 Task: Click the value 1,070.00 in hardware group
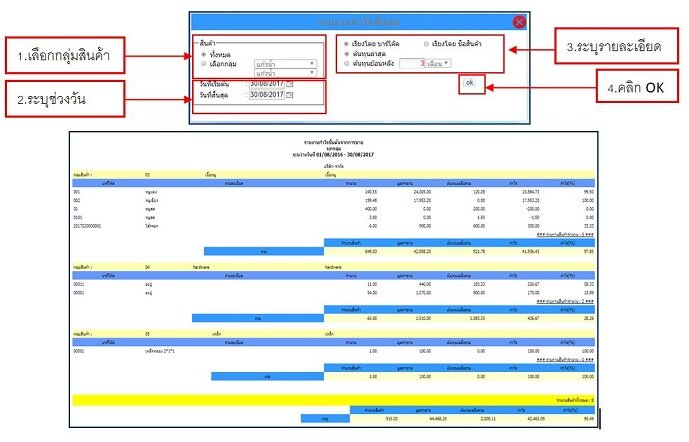point(423,293)
